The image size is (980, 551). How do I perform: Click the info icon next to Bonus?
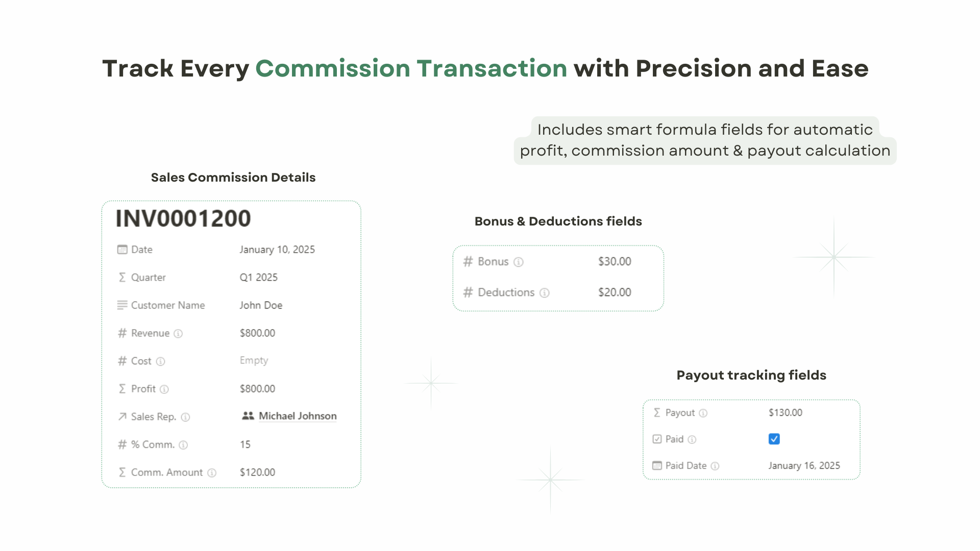519,262
